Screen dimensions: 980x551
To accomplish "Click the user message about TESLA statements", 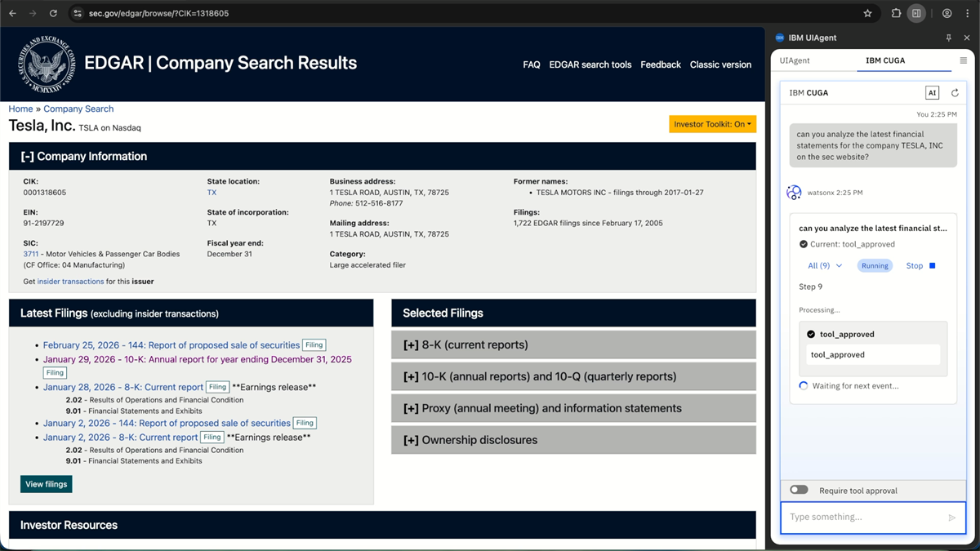I will [873, 145].
